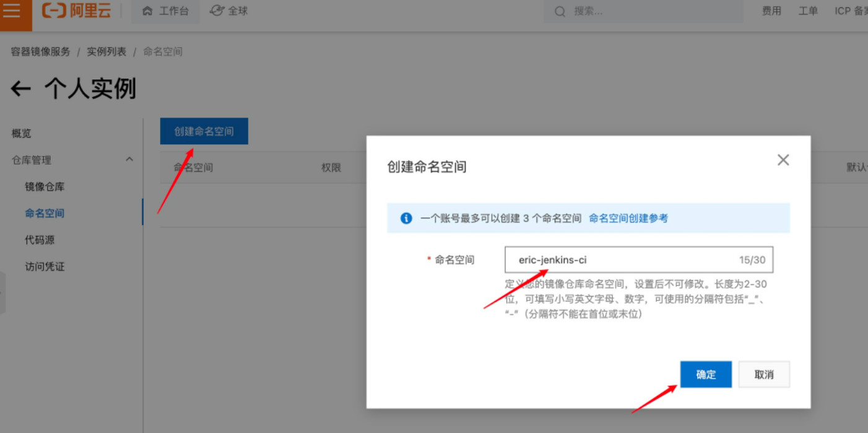Screen dimensions: 868x433
Task: Click the 创建命名空间 button
Action: pyautogui.click(x=204, y=131)
